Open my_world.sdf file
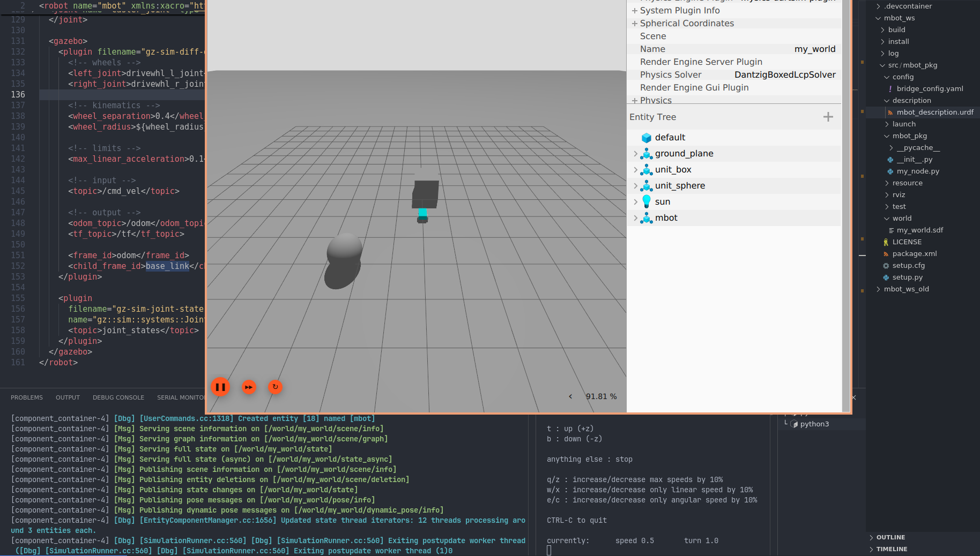Viewport: 980px width, 556px height. 919,230
